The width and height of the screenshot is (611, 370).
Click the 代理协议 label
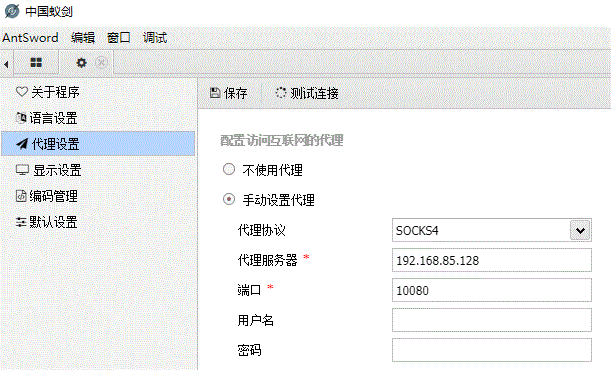(x=261, y=230)
